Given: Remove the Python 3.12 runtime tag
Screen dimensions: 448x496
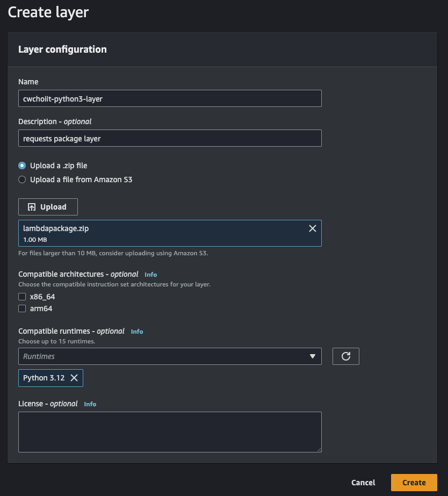Looking at the screenshot, I should (74, 378).
